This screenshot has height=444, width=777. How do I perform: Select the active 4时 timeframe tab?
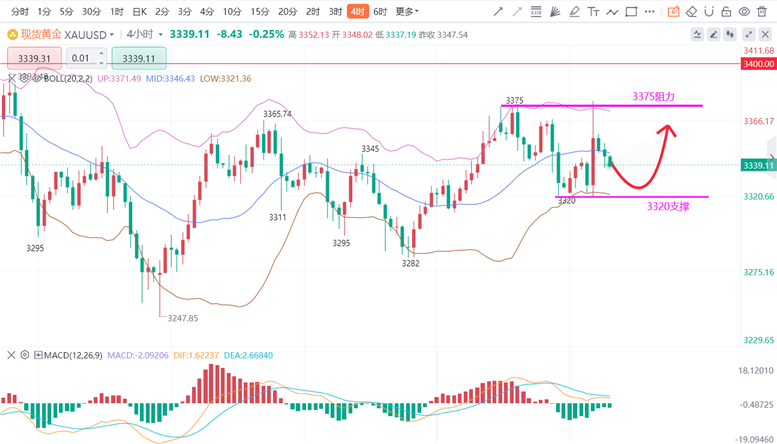click(358, 11)
